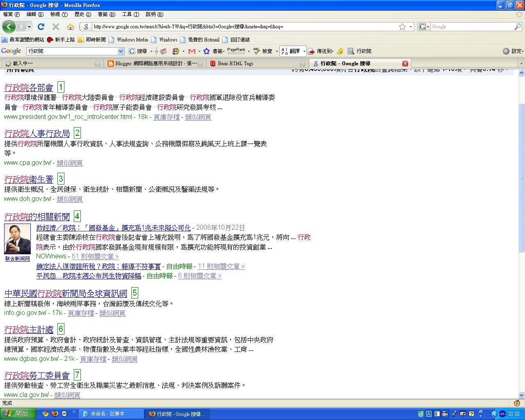This screenshot has height=420, width=525.
Task: Open the back/forward history dropdown arrow
Action: click(x=30, y=27)
